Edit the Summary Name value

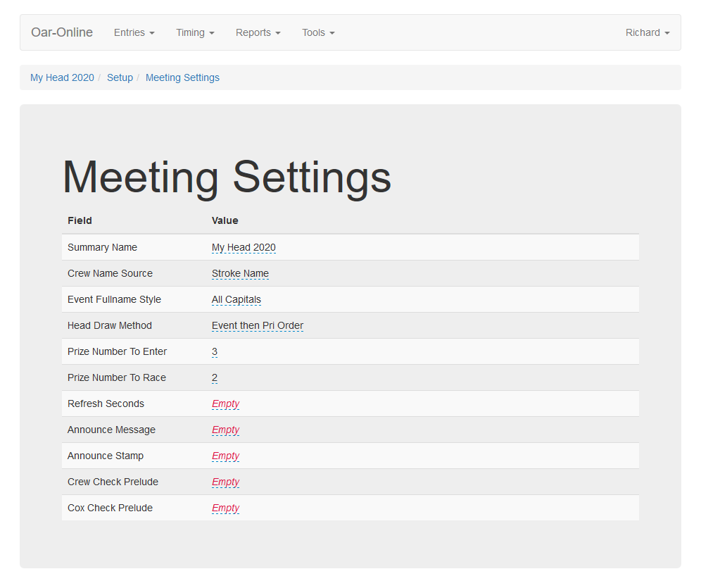(x=244, y=247)
